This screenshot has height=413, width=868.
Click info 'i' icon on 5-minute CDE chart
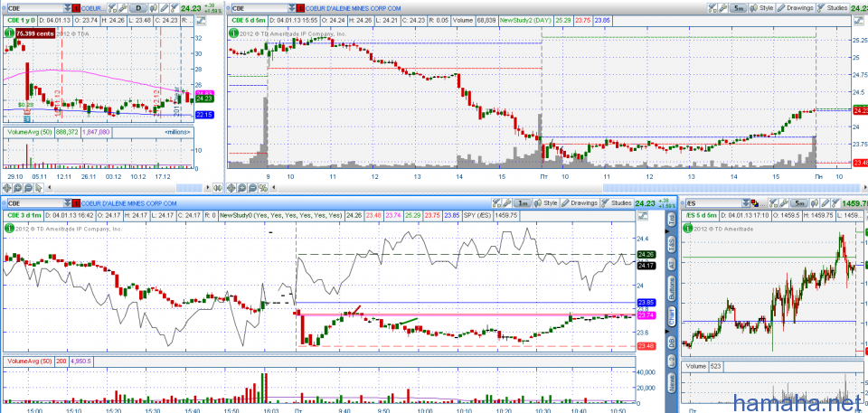[x=233, y=33]
